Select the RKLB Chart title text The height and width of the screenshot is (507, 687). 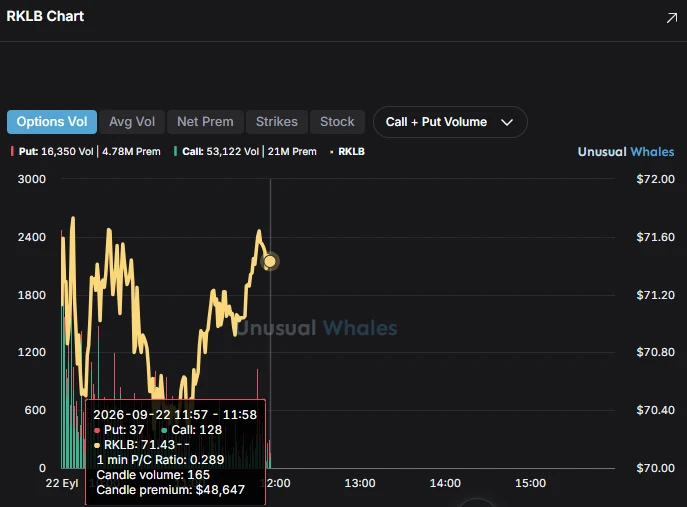coord(45,16)
